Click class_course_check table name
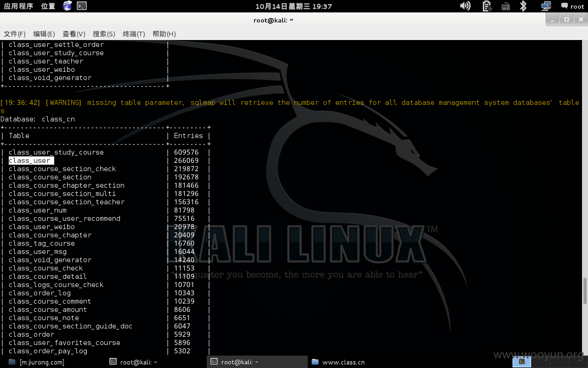Screen dimensions: 588x368 click(x=45, y=268)
